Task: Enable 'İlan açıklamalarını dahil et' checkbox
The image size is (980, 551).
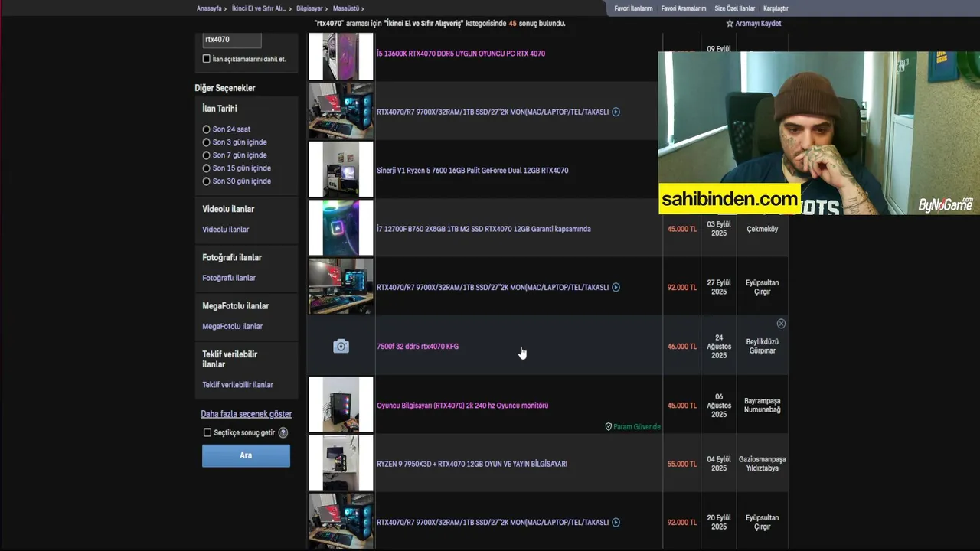Action: click(x=207, y=59)
